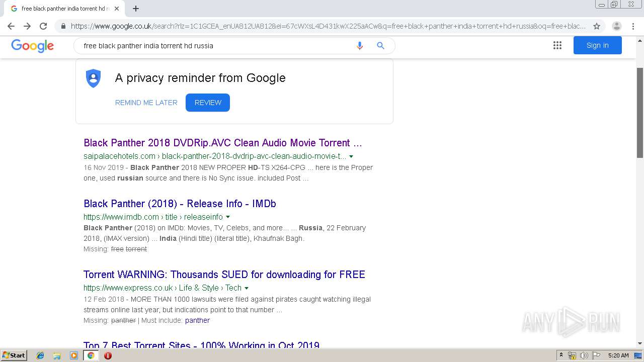644x362 pixels.
Task: Open a new browser tab
Action: 136,9
